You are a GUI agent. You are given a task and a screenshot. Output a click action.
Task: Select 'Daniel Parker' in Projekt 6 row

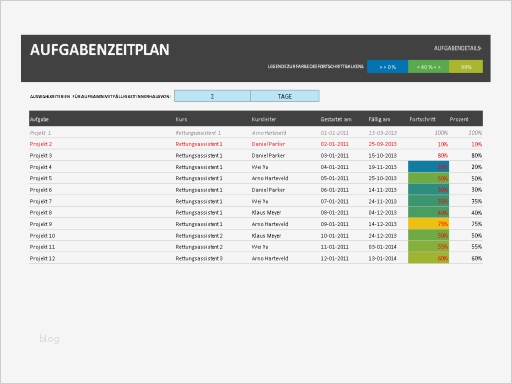268,190
